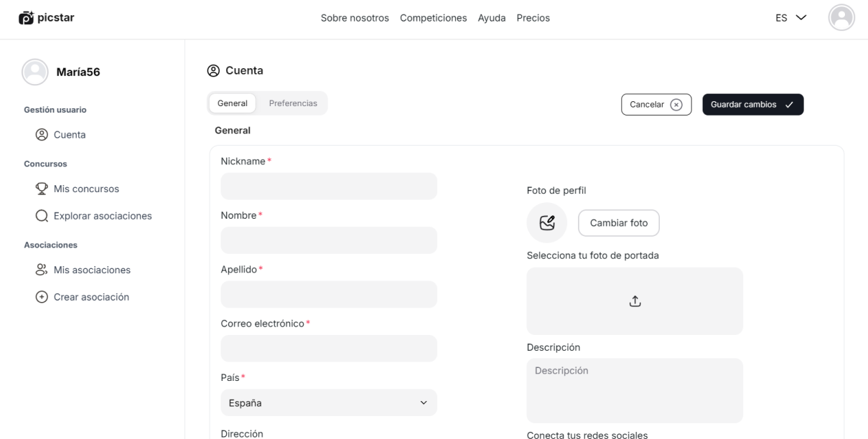Focus the Nickname input field
The image size is (868, 439).
[x=328, y=187]
